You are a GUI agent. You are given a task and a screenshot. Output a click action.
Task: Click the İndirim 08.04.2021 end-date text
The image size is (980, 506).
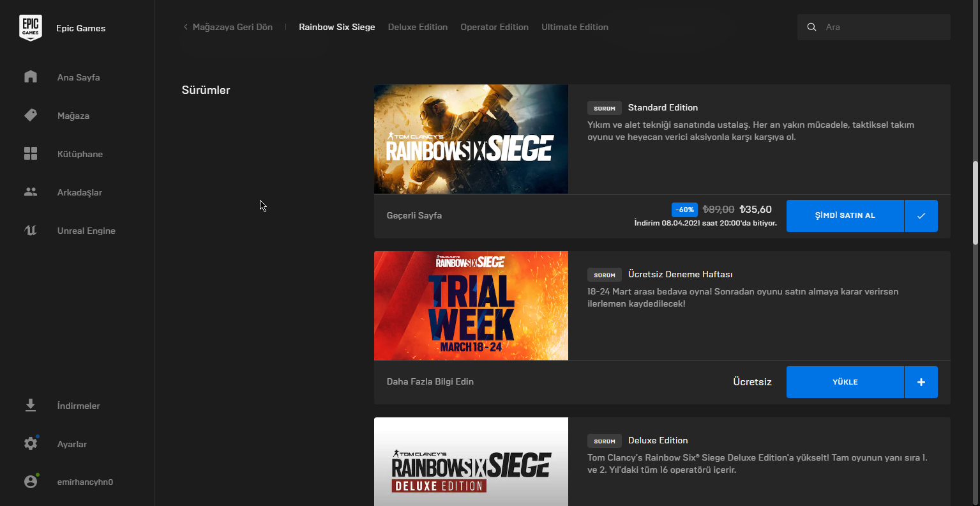pos(705,223)
